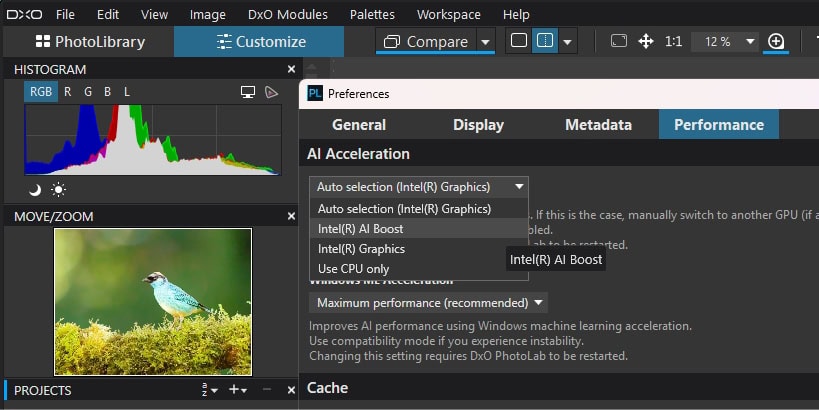Expand the Compare options arrow
The height and width of the screenshot is (410, 819).
click(485, 41)
